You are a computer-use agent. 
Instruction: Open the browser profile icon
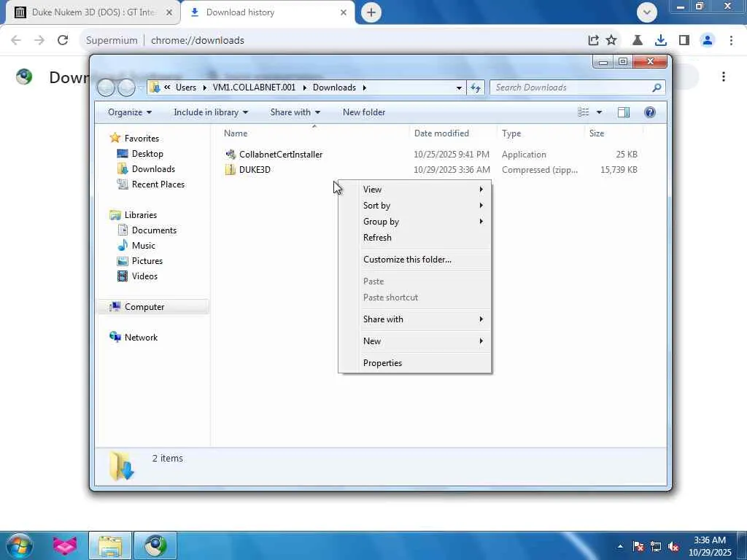coord(708,40)
